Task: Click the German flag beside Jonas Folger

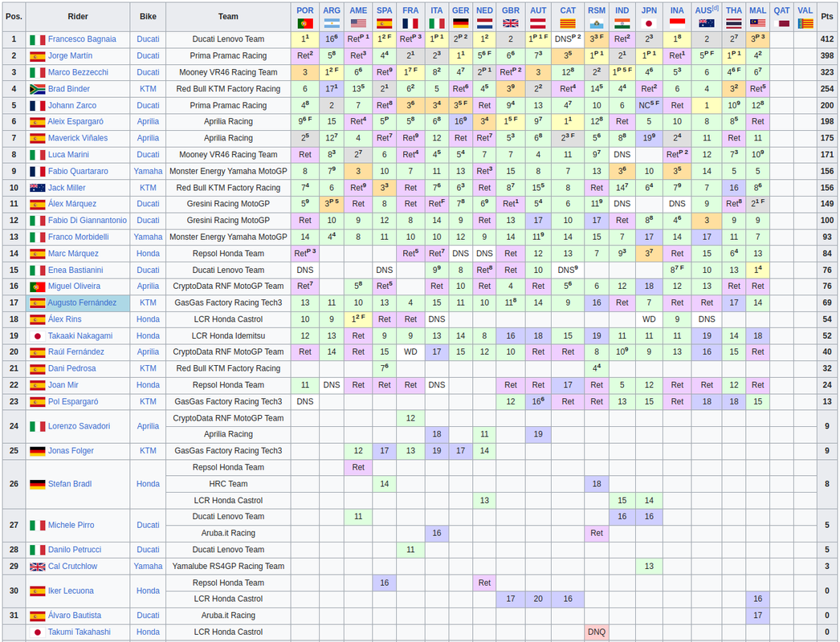Action: (38, 451)
